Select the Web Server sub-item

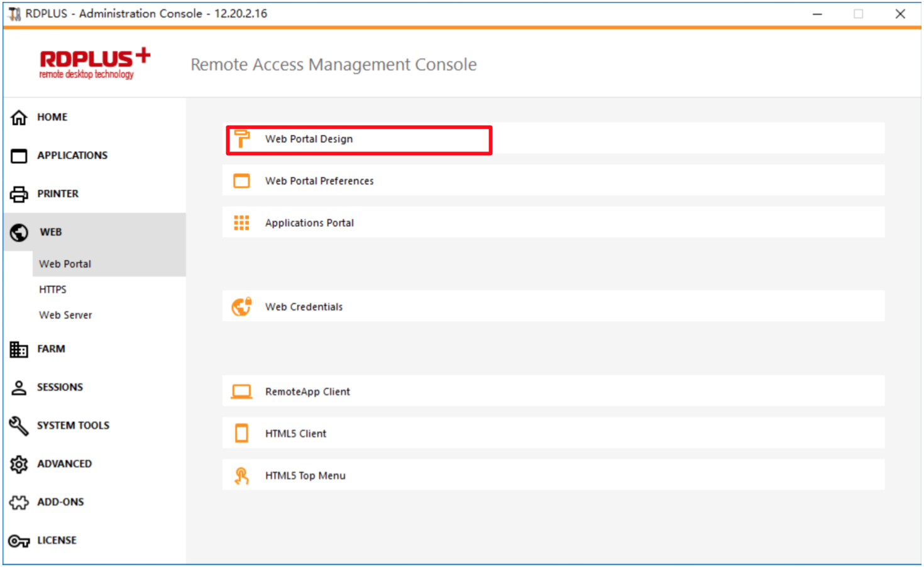(65, 315)
